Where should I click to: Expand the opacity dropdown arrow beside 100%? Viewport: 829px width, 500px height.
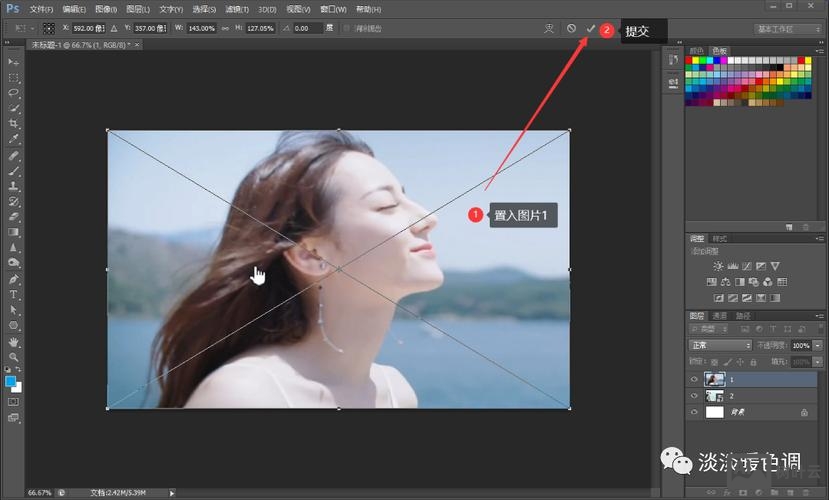tap(819, 345)
